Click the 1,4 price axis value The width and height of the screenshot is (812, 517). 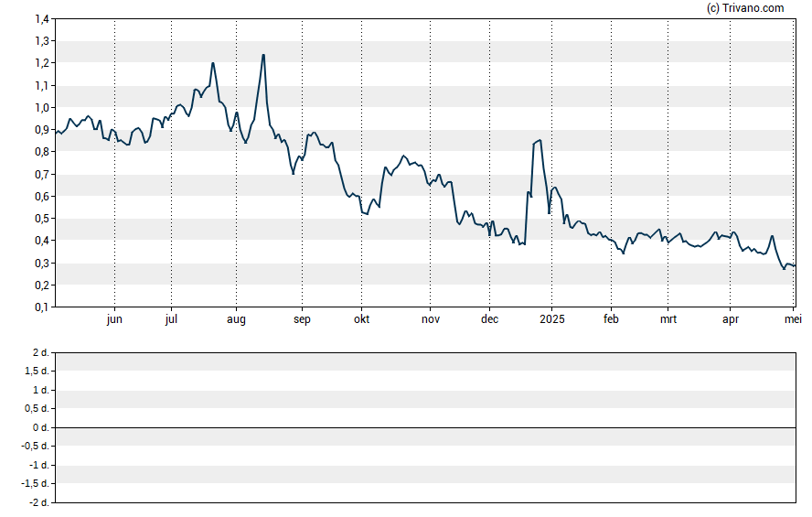click(x=42, y=19)
